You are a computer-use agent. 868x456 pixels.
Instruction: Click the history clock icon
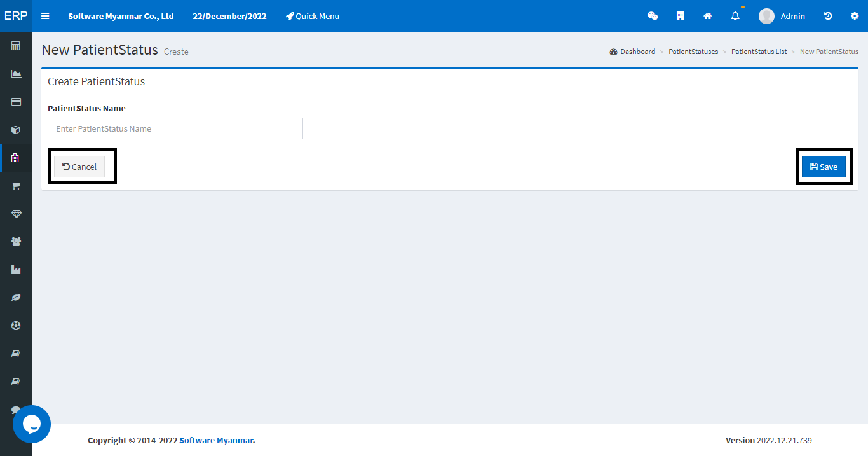828,16
